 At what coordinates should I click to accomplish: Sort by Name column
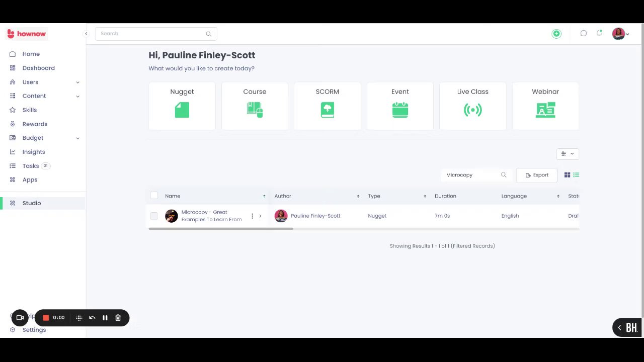pos(264,196)
